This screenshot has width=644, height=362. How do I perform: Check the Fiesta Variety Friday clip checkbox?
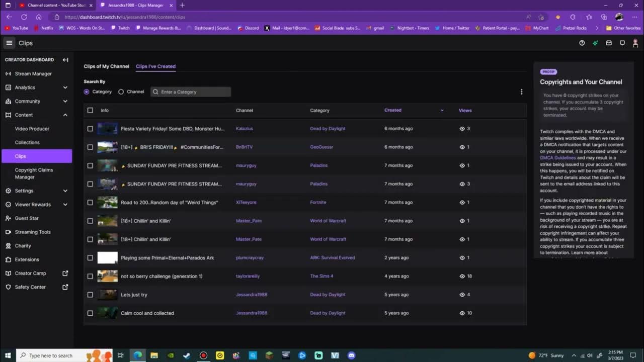[x=90, y=129]
